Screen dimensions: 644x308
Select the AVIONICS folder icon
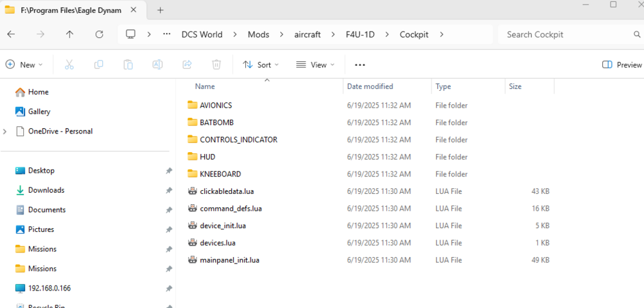[x=192, y=105]
